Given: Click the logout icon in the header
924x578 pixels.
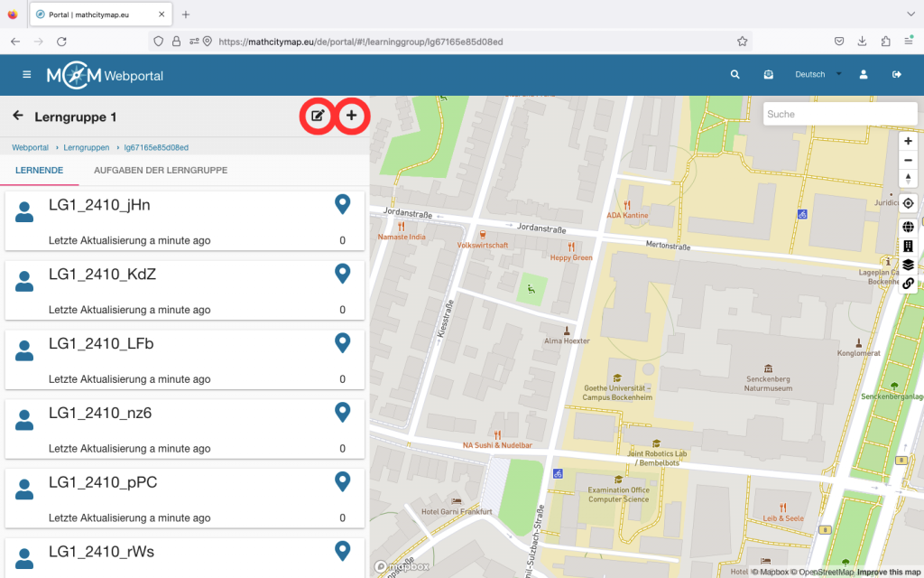Looking at the screenshot, I should click(x=897, y=75).
